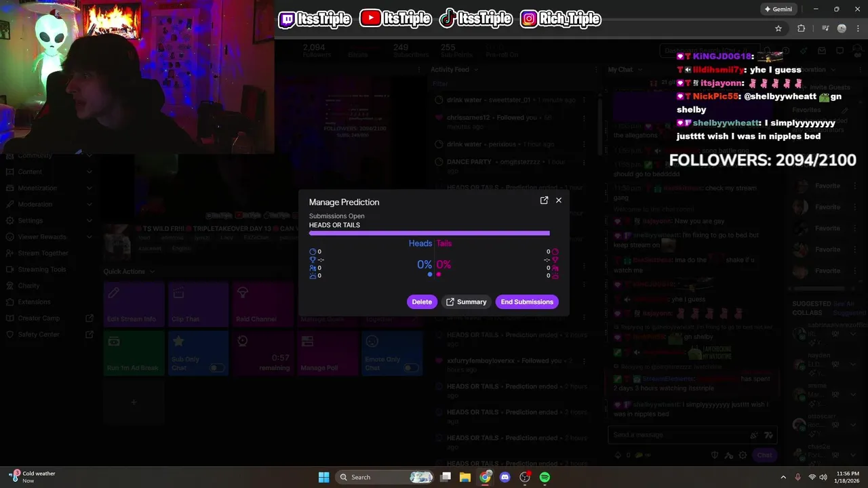Open options for sweettater_01 drink water row
868x488 pixels.
[x=583, y=100]
